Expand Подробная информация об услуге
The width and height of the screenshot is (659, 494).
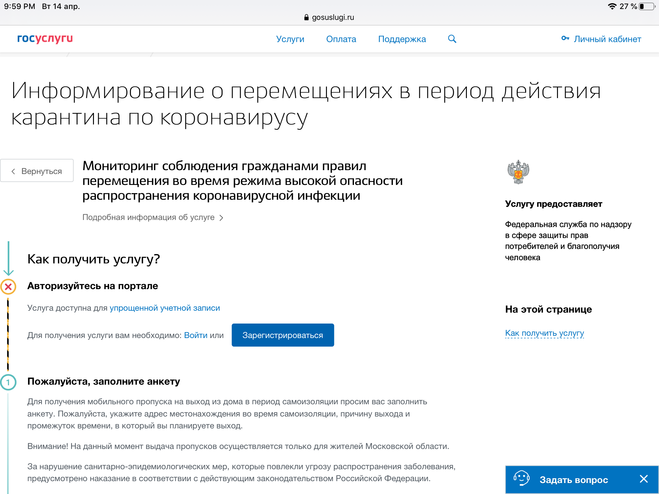pos(153,217)
